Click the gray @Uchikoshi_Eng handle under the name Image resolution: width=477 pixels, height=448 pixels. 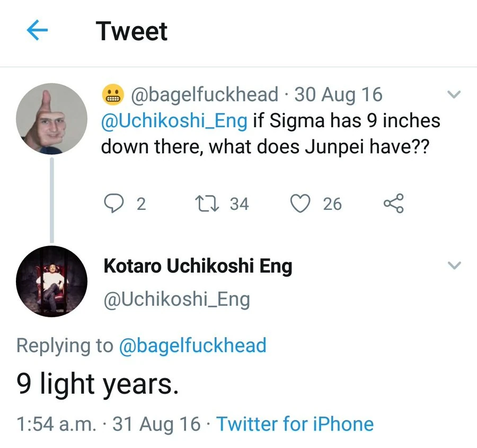pos(176,300)
